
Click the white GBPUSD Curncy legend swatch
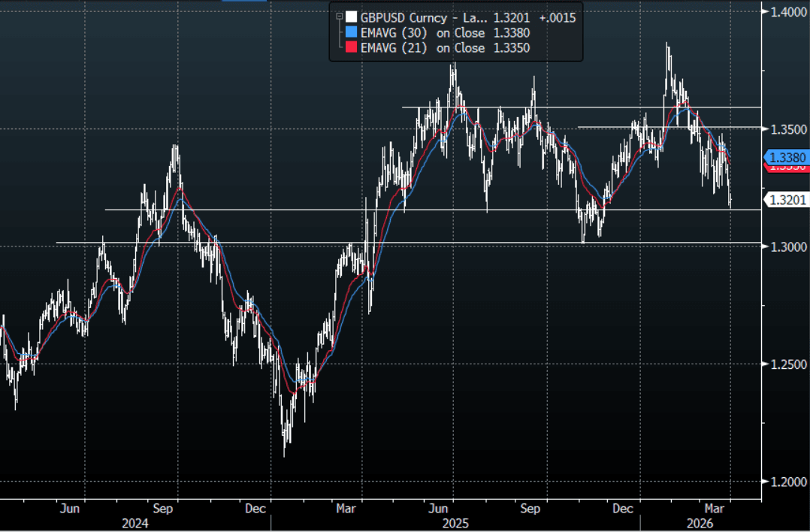click(x=350, y=17)
